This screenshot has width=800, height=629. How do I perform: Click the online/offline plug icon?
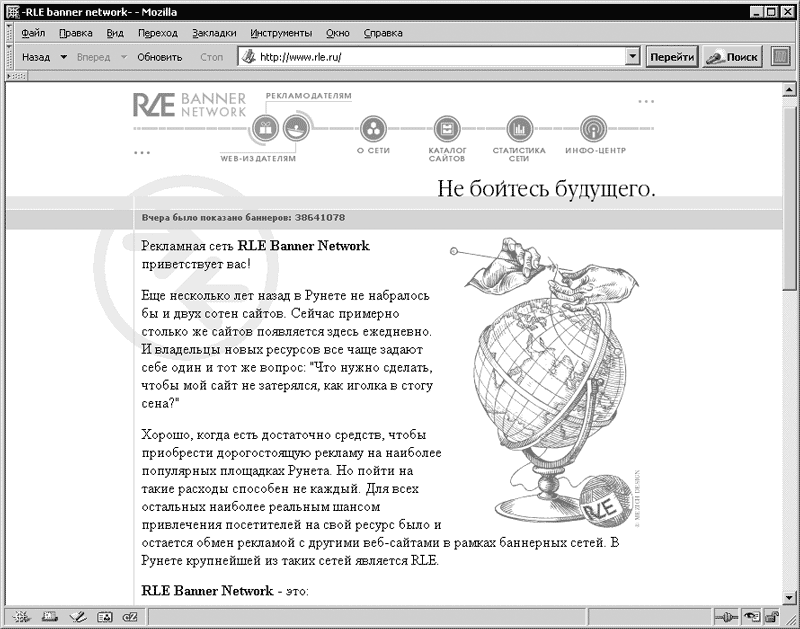[726, 617]
